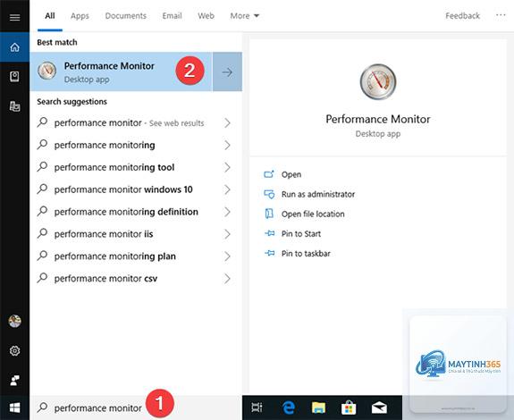Click the large Performance Monitor gauge icon
Image resolution: width=514 pixels, height=420 pixels.
378,81
